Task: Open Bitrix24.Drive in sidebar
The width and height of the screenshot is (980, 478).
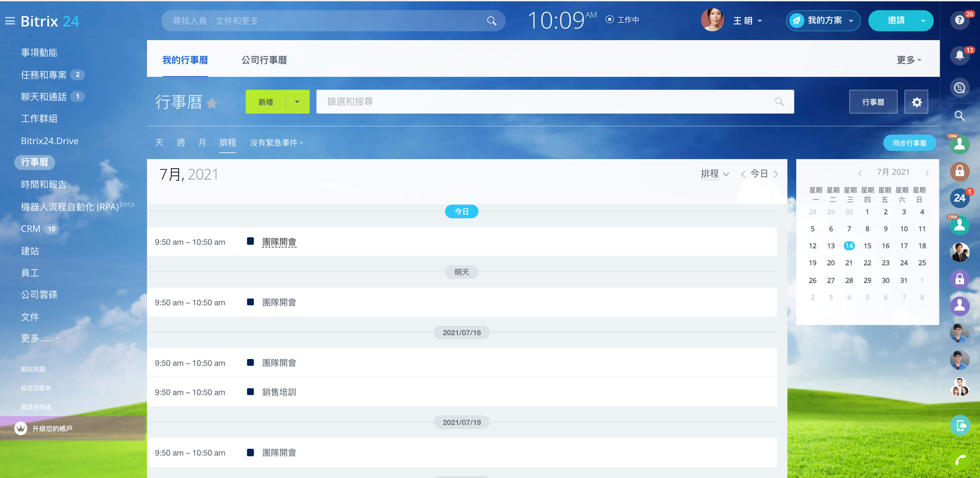Action: 49,141
